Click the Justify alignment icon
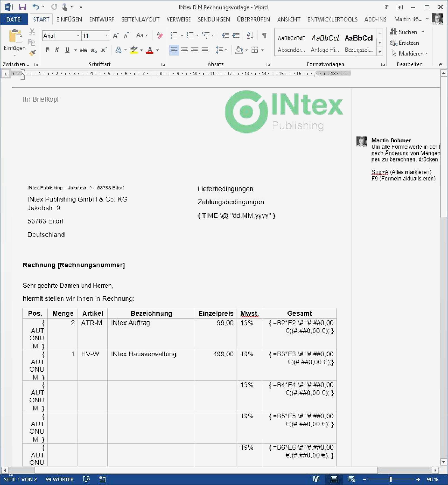 [205, 50]
